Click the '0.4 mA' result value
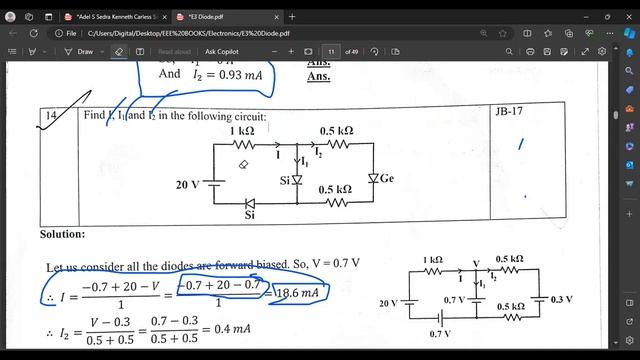640x360 pixels. point(232,329)
